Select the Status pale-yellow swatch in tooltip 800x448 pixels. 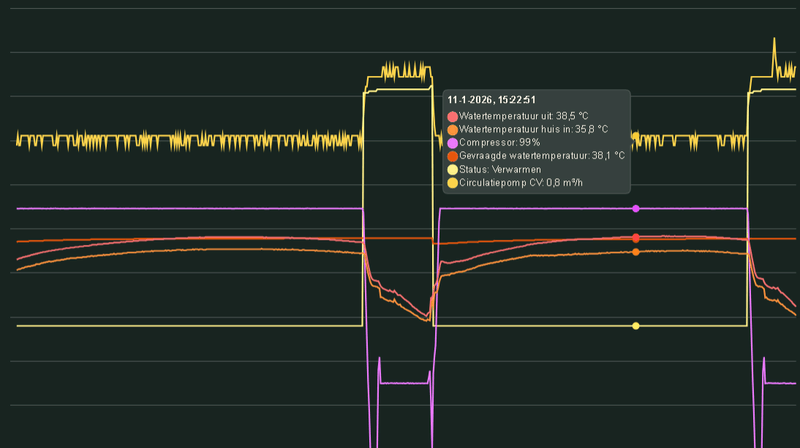[x=453, y=170]
